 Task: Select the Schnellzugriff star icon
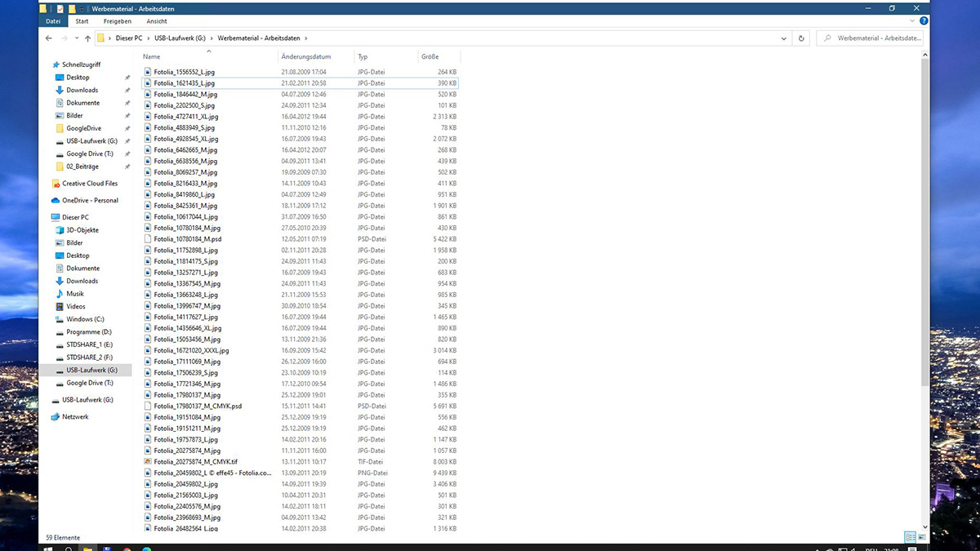point(56,64)
